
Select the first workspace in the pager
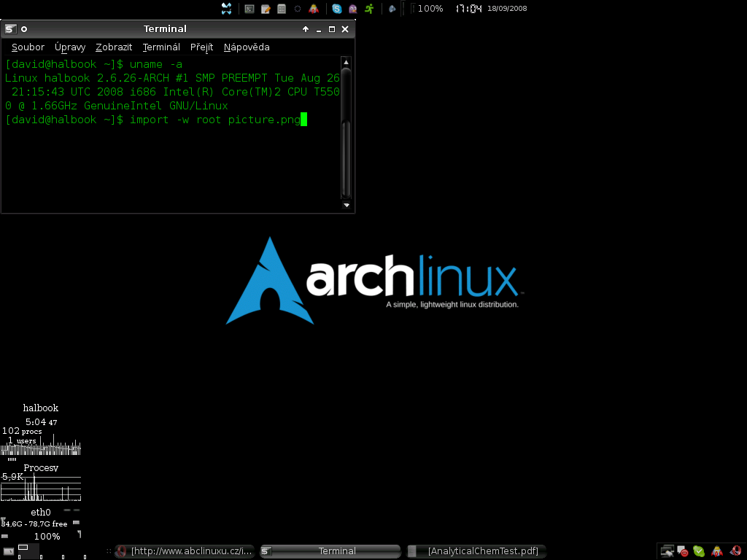[x=28, y=551]
